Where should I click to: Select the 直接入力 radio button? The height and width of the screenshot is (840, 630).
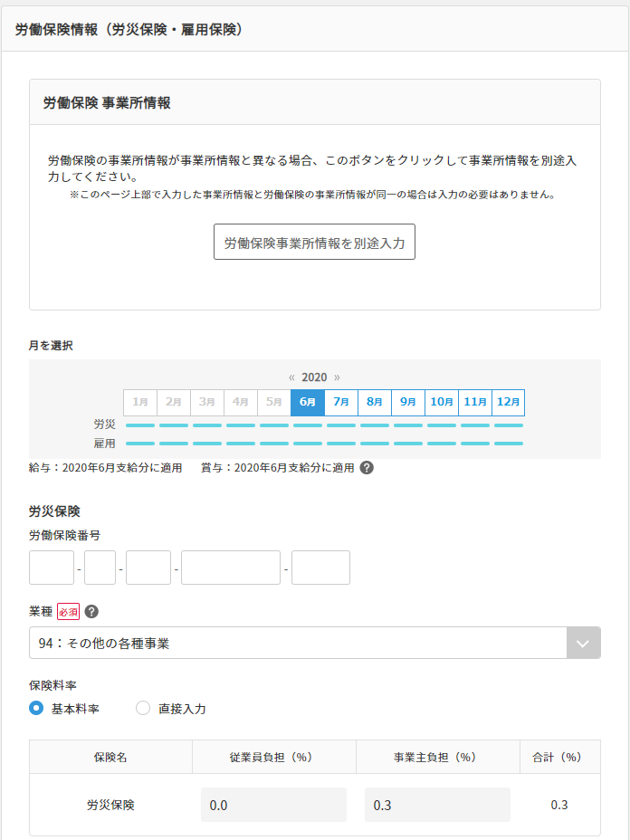(x=143, y=708)
